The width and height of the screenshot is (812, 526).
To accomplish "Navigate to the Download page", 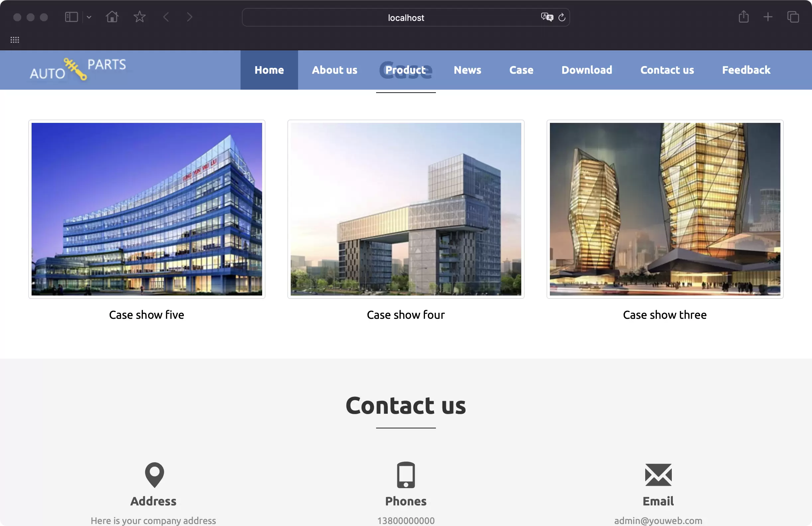I will coord(587,70).
